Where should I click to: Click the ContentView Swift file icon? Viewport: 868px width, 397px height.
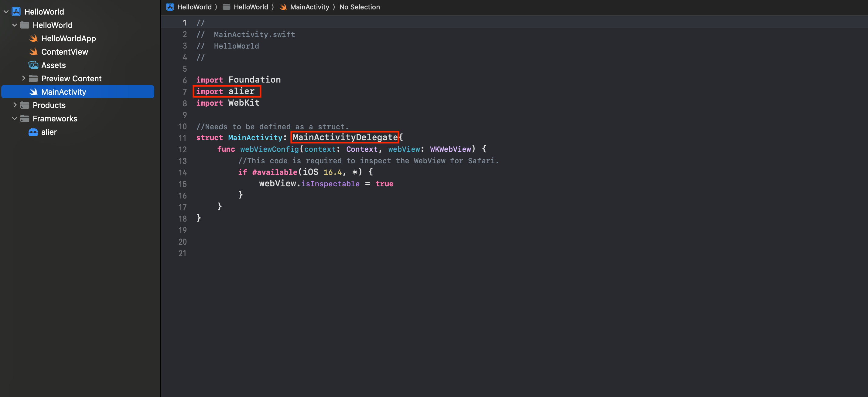(33, 52)
